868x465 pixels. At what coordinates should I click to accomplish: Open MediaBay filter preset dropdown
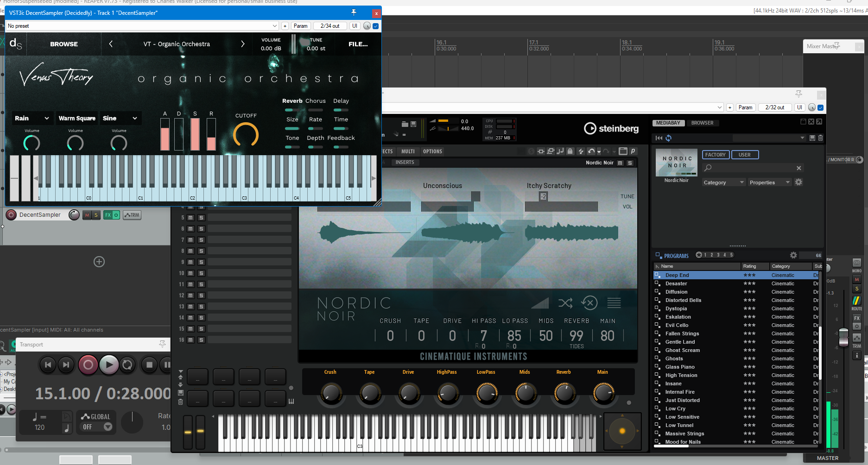(769, 138)
